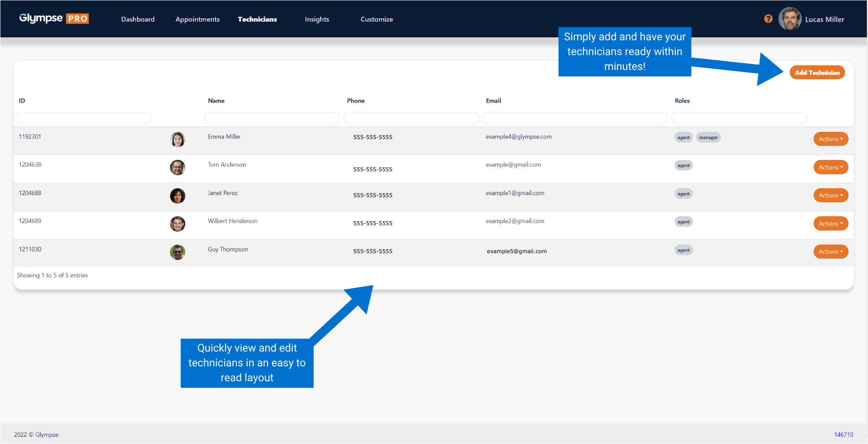868x444 pixels.
Task: Select Janet Perez's profile photo
Action: (x=178, y=195)
